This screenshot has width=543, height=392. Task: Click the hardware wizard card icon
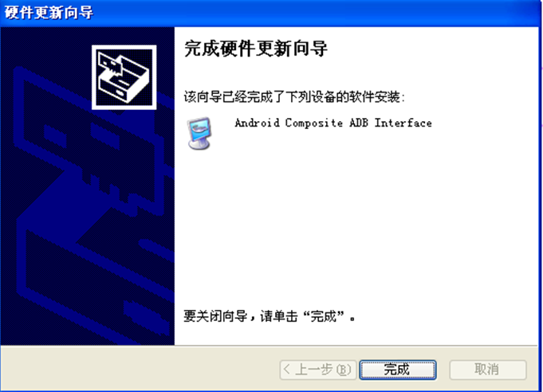[124, 77]
